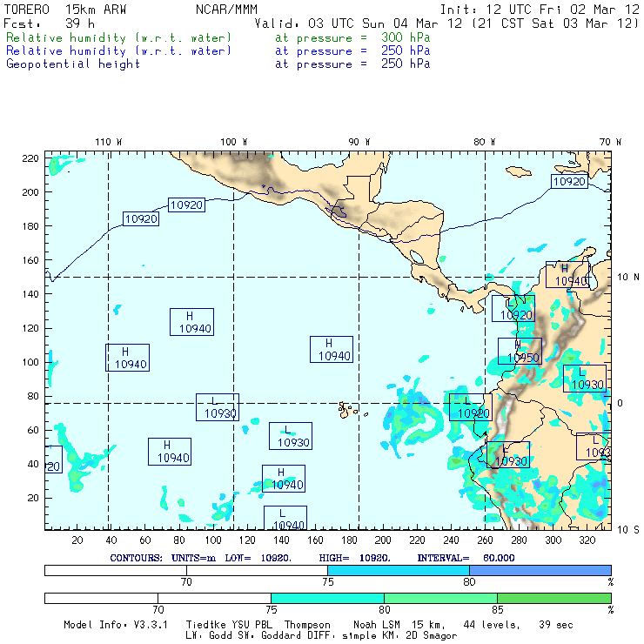Click the turquoise 75–80 segment of lower colorbar
The height and width of the screenshot is (644, 644).
327,599
